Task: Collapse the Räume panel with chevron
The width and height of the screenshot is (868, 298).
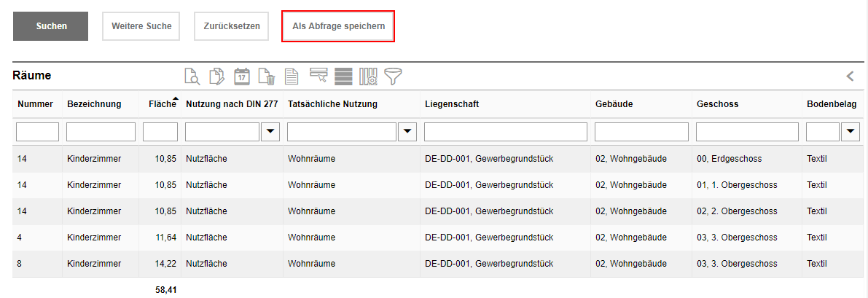Action: pyautogui.click(x=851, y=77)
